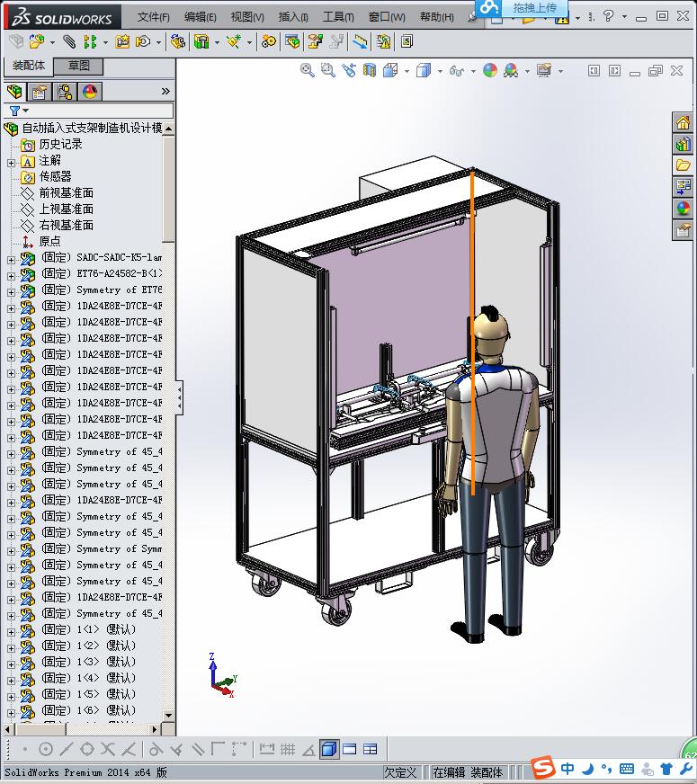Toggle Sogou Chinese/English input mode

[x=567, y=768]
